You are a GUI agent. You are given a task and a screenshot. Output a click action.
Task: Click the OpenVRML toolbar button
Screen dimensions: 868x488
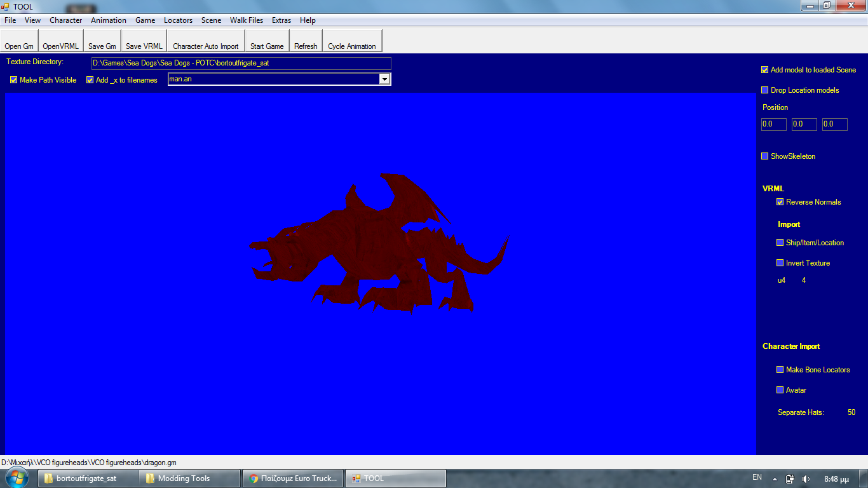[60, 41]
